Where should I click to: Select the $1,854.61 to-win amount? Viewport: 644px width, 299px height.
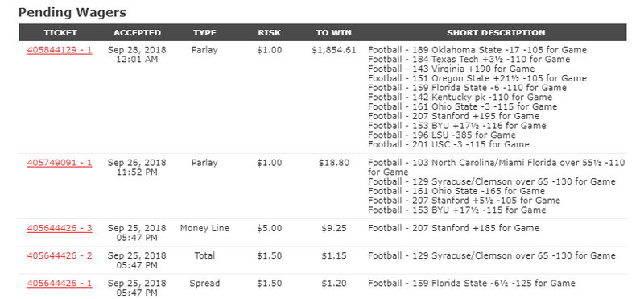pyautogui.click(x=334, y=50)
